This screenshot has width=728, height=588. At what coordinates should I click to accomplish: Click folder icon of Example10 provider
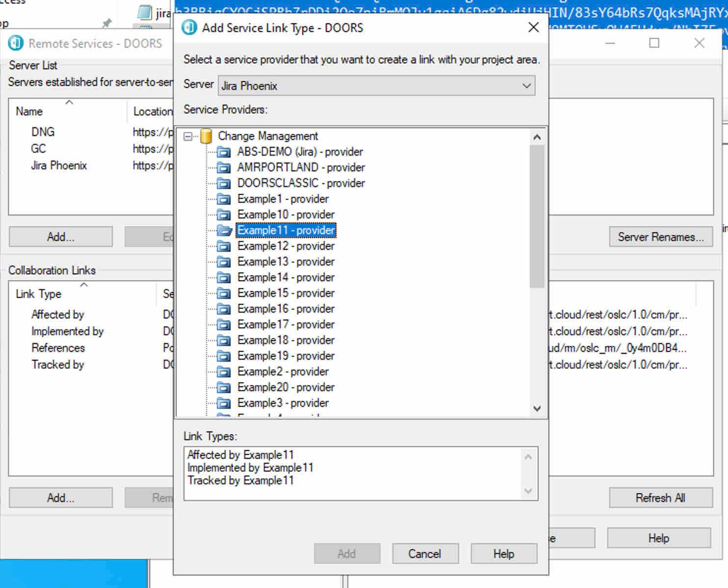pos(224,215)
